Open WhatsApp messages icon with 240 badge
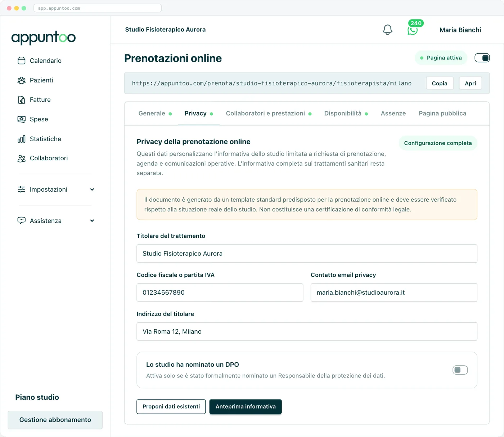 [413, 30]
